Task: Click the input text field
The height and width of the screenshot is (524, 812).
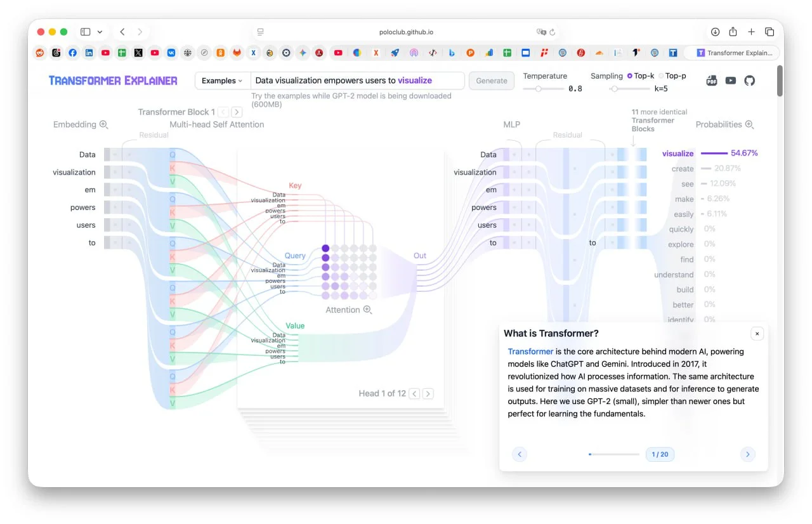Action: coord(358,81)
